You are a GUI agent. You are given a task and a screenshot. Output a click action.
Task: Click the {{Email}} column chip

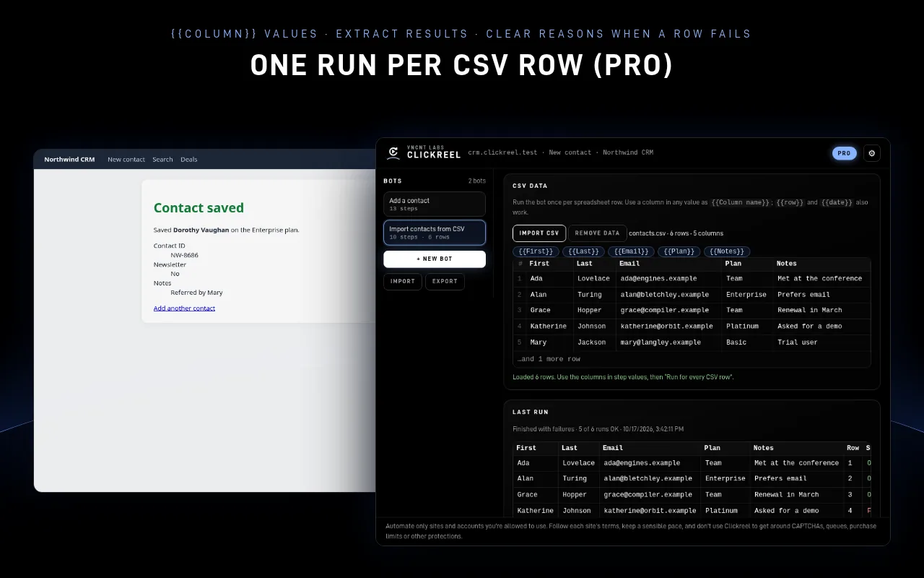(631, 251)
